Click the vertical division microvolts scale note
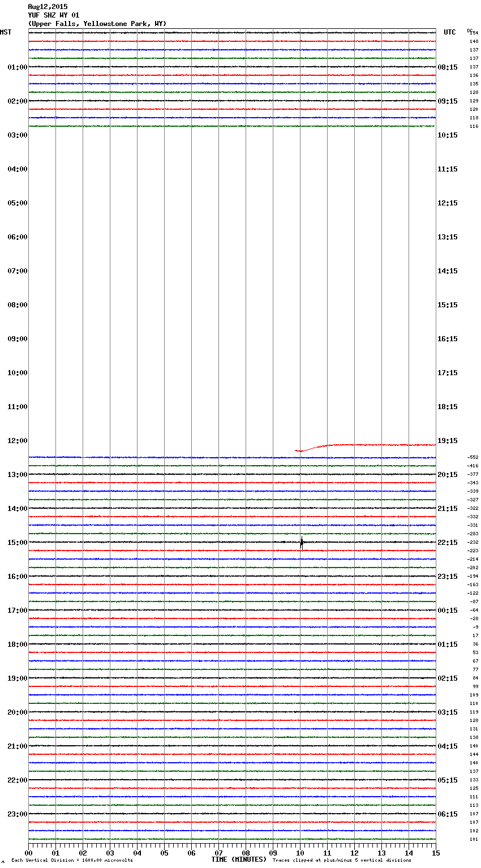The width and height of the screenshot is (481, 868). 72,861
